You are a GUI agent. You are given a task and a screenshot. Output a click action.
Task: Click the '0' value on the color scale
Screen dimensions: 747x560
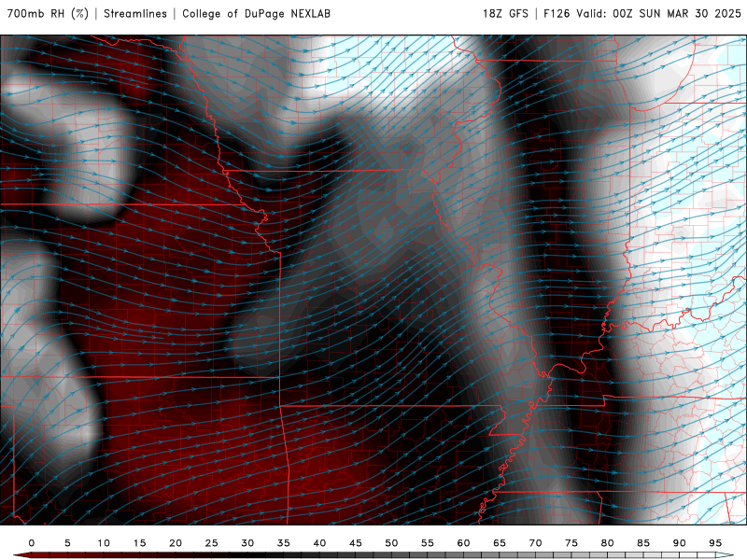32,543
